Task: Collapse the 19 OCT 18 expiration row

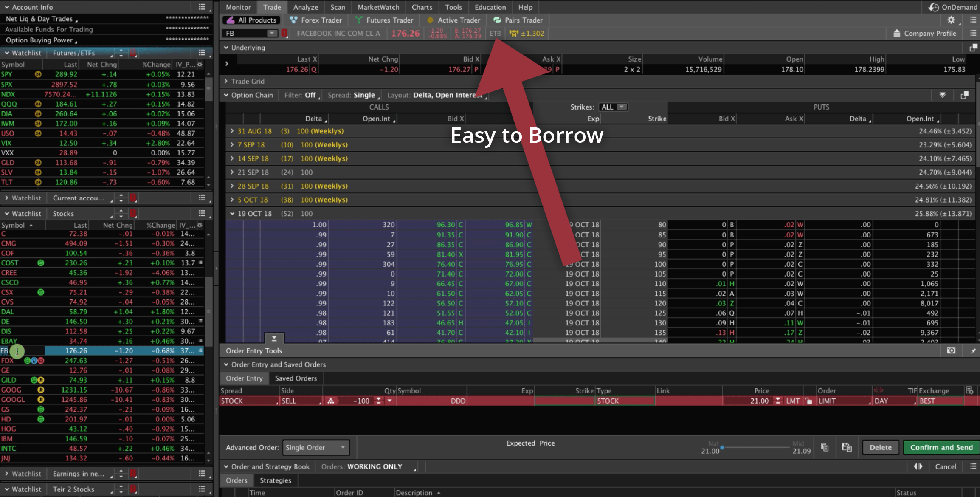Action: click(232, 214)
